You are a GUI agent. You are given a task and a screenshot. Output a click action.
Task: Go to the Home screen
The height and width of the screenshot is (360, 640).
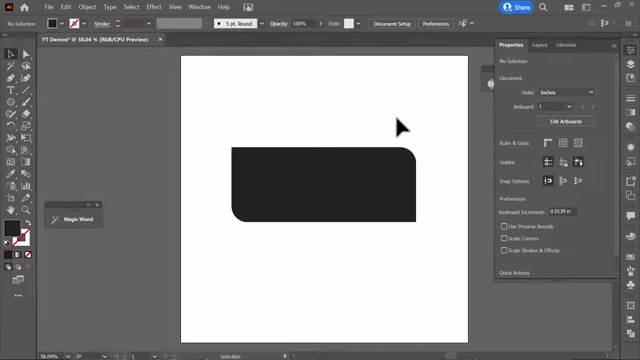click(x=24, y=7)
